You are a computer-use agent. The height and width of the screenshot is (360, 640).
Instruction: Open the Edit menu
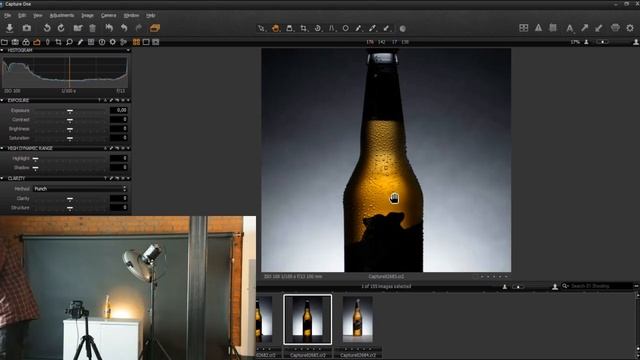click(x=22, y=15)
